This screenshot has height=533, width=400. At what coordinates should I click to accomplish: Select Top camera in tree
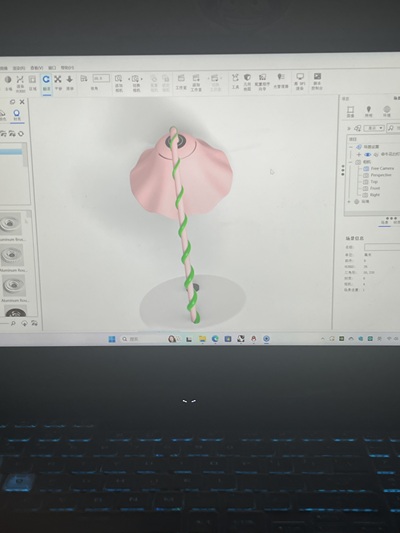coord(374,182)
